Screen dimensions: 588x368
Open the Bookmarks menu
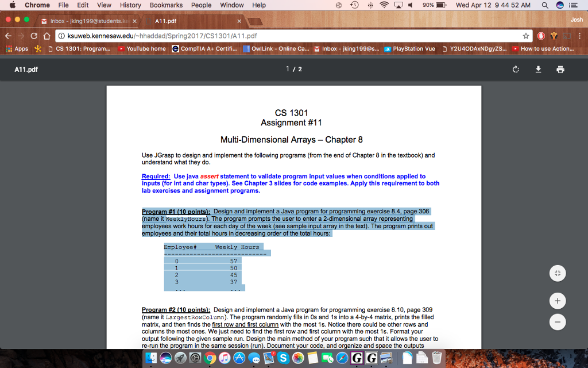point(166,5)
